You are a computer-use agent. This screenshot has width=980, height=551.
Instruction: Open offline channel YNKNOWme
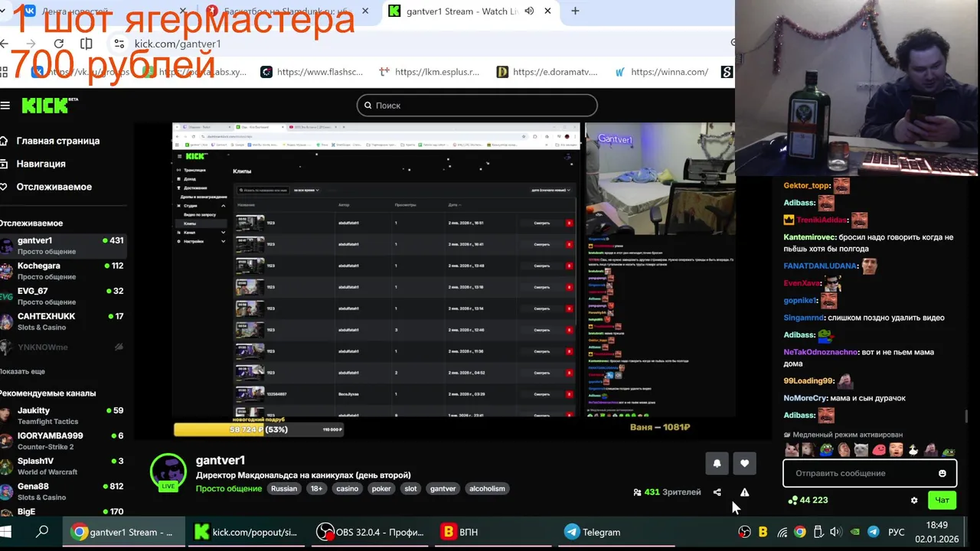[x=63, y=347]
